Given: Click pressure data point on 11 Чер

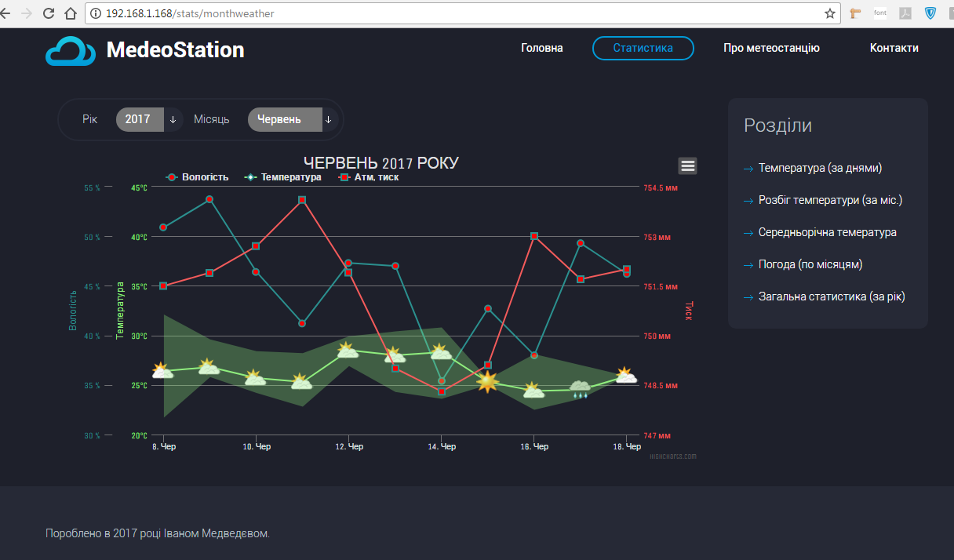Looking at the screenshot, I should click(x=302, y=200).
